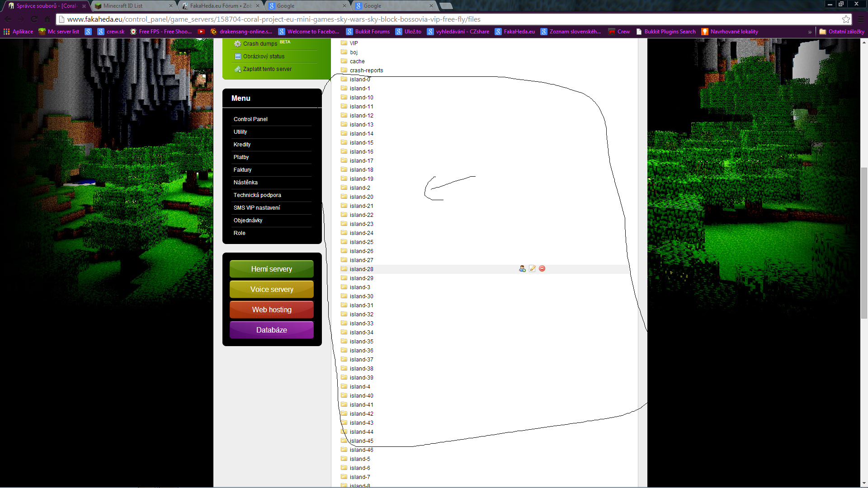Open the cache folder
868x488 pixels.
click(x=357, y=61)
